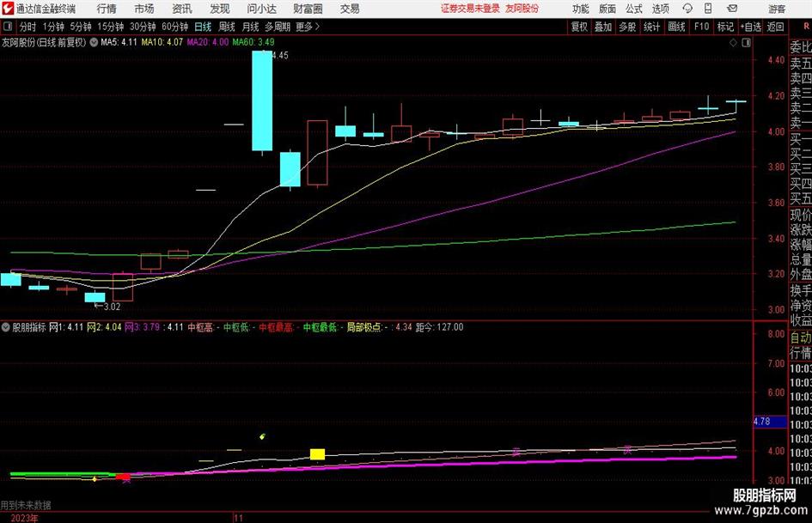The width and height of the screenshot is (812, 523).
Task: Click the 统计 statistics button
Action: [x=652, y=27]
